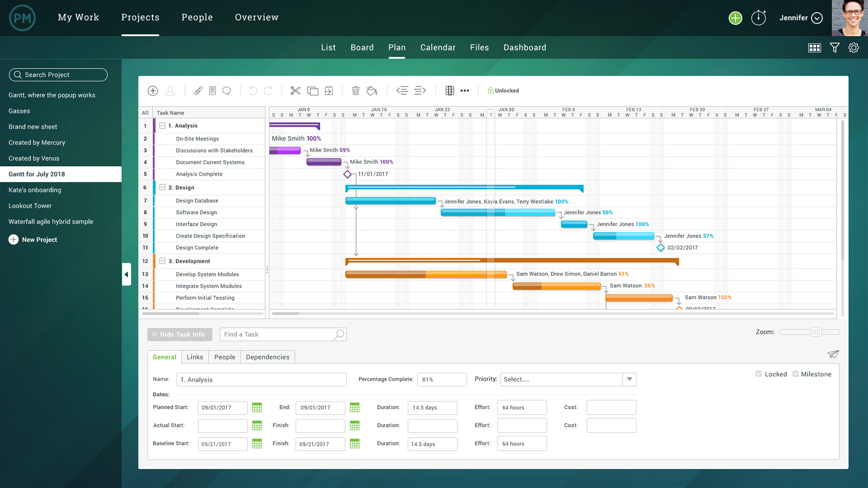
Task: Open Kate's onboarding project
Action: (35, 190)
